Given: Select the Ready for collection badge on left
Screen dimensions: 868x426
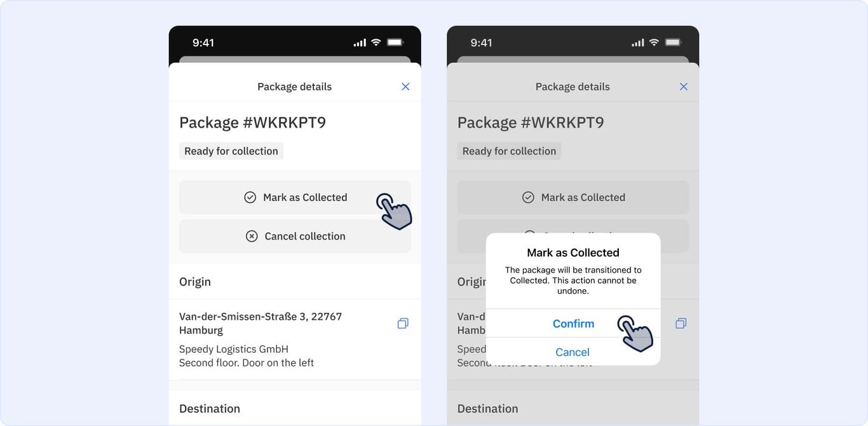Looking at the screenshot, I should pos(231,151).
